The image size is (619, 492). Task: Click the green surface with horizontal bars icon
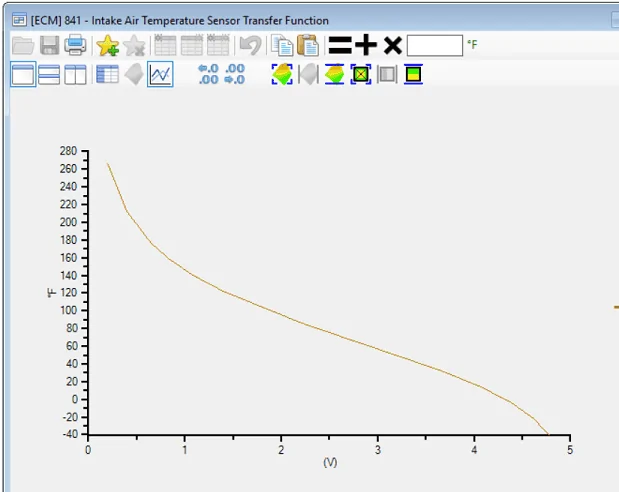pyautogui.click(x=334, y=74)
